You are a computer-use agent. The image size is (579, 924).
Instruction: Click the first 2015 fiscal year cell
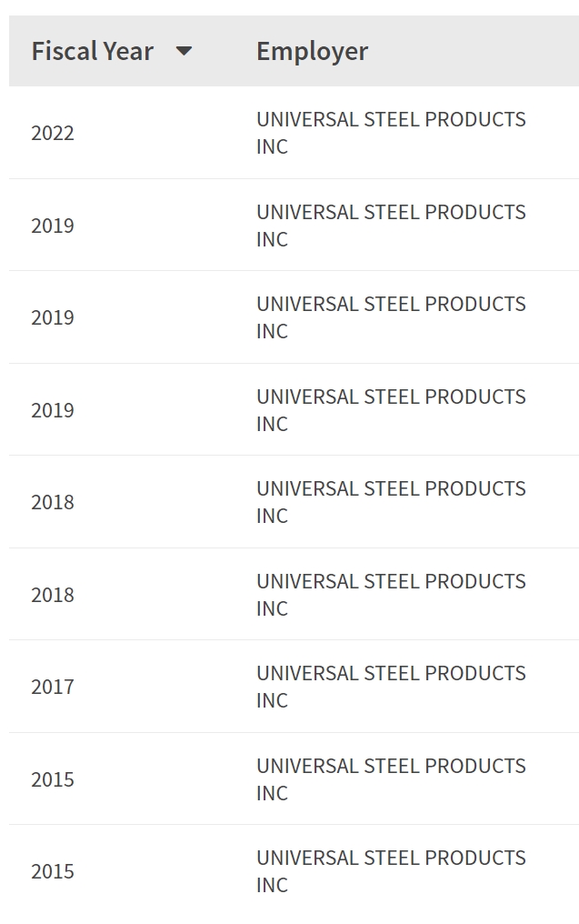(53, 779)
